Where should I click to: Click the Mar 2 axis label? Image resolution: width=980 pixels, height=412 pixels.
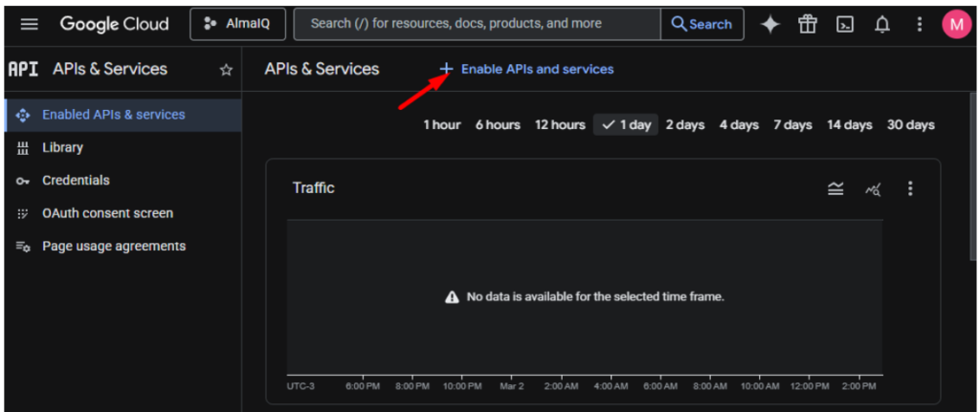coord(513,386)
